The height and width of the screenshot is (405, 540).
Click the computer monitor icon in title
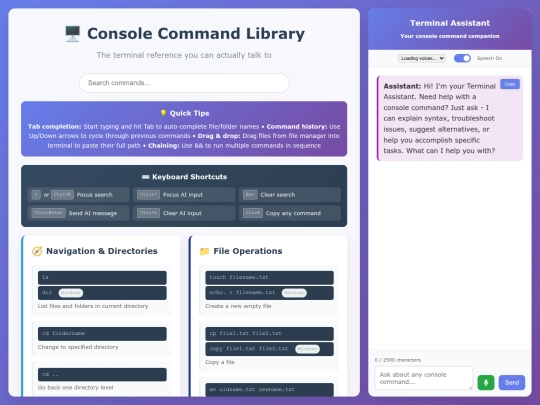[x=73, y=34]
